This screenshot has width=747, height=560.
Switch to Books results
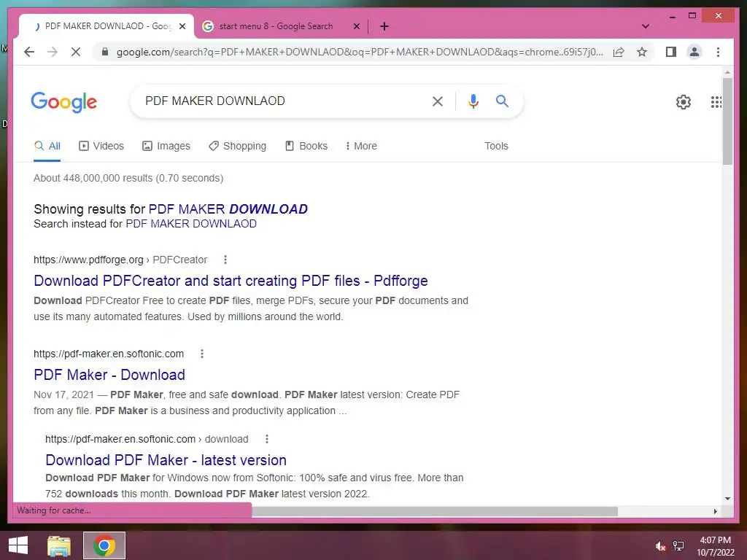(306, 146)
